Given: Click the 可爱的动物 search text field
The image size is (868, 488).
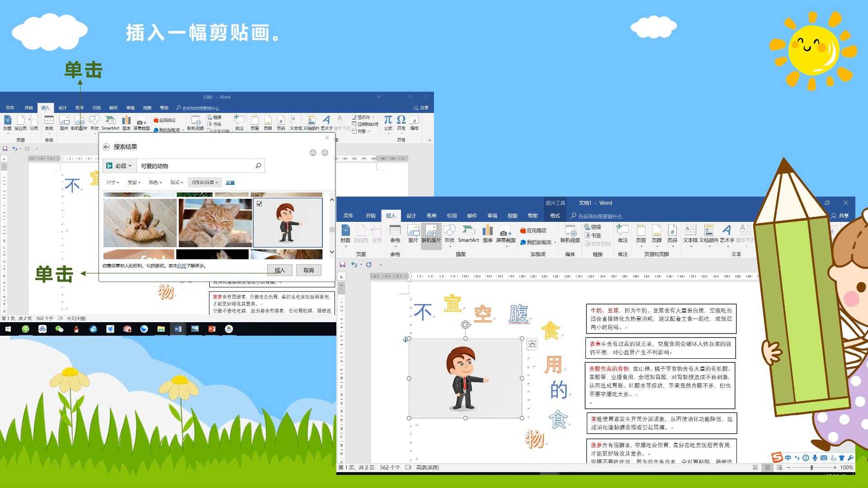Looking at the screenshot, I should click(x=195, y=166).
